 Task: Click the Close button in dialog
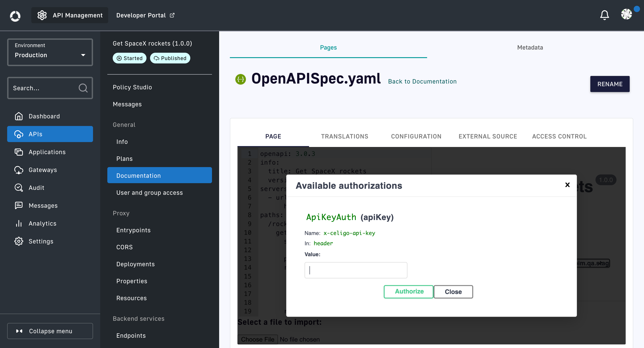coord(453,291)
